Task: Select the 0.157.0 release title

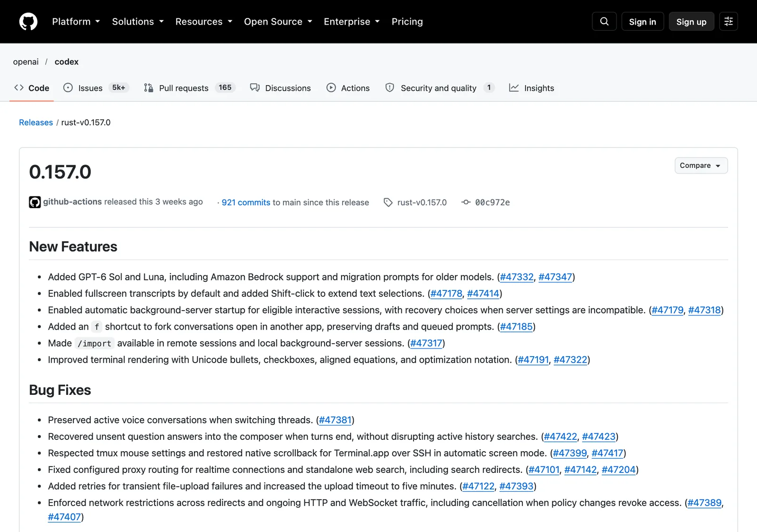Action: 60,172
